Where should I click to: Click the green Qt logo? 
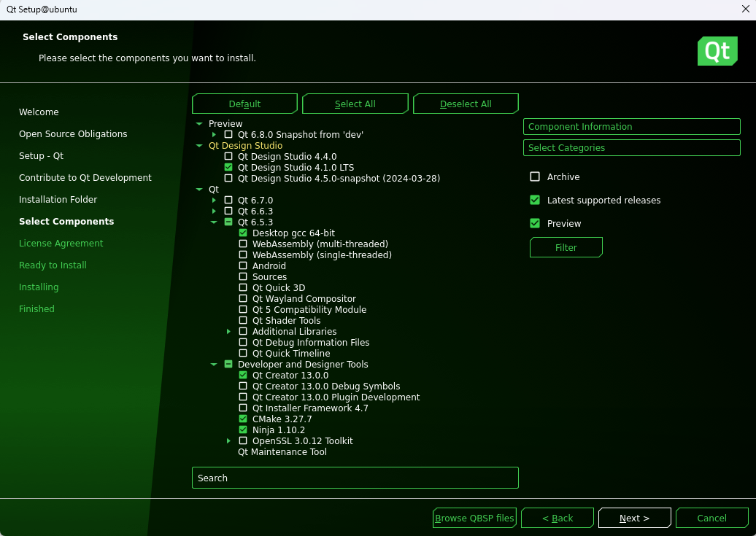point(717,51)
